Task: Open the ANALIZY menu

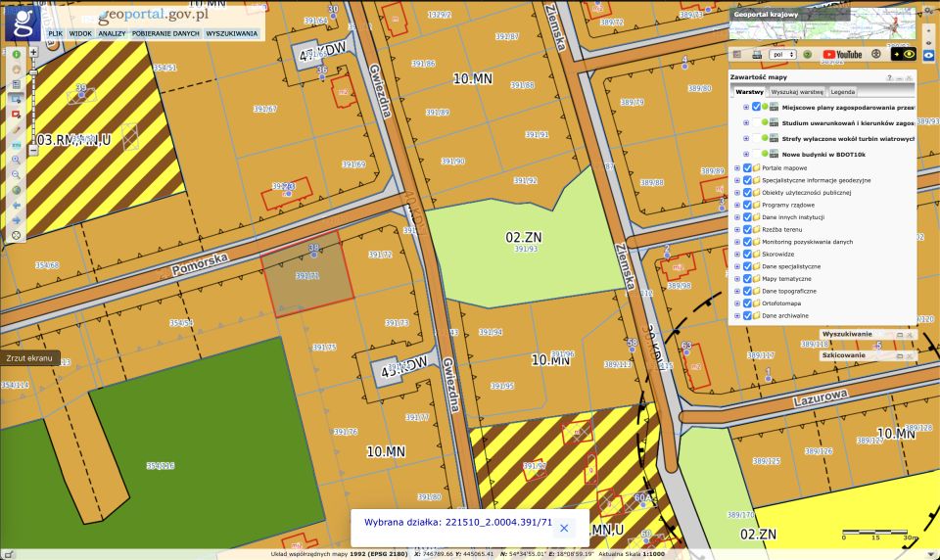Action: point(112,33)
